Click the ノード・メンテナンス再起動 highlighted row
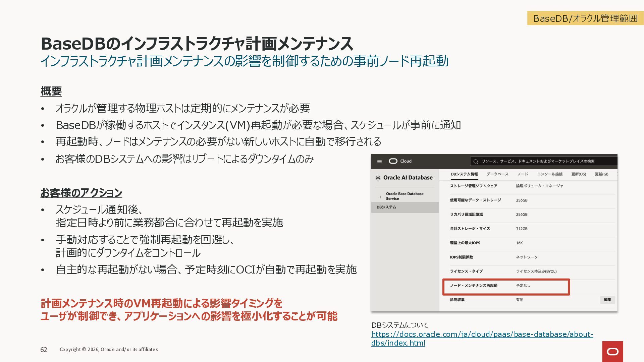This screenshot has height=362, width=644. 506,286
